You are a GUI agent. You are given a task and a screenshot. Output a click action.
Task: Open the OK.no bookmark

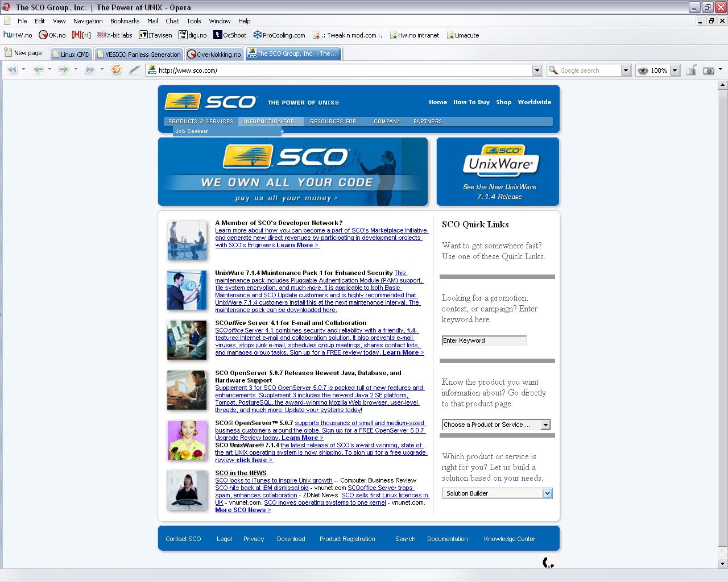pos(52,35)
